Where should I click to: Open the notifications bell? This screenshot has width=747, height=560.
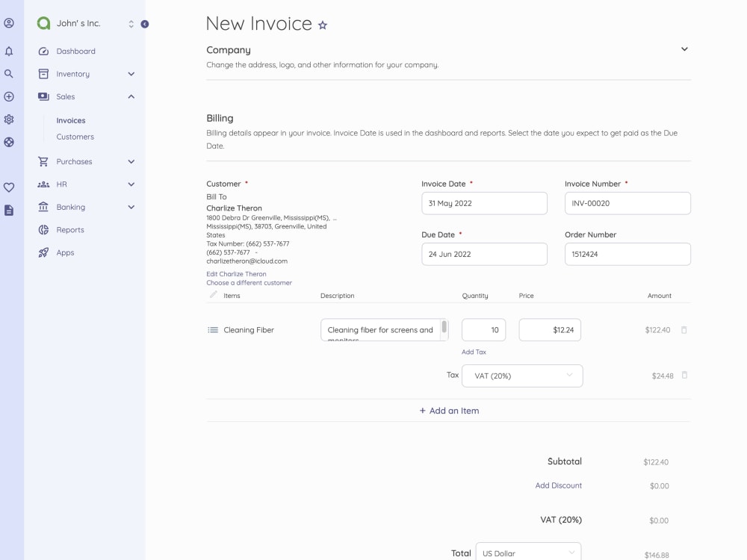pos(8,51)
